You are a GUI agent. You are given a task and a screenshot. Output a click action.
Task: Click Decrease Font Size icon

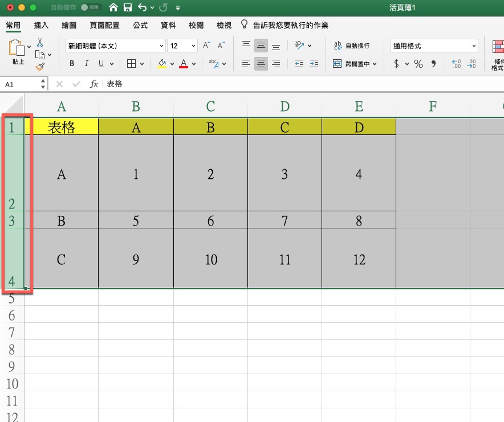(221, 45)
